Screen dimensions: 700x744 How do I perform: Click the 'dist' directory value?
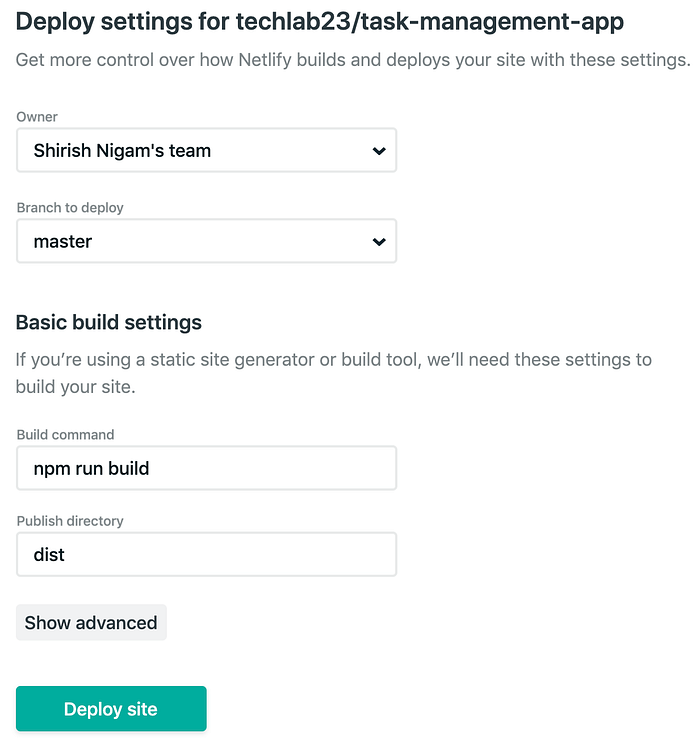click(x=49, y=554)
